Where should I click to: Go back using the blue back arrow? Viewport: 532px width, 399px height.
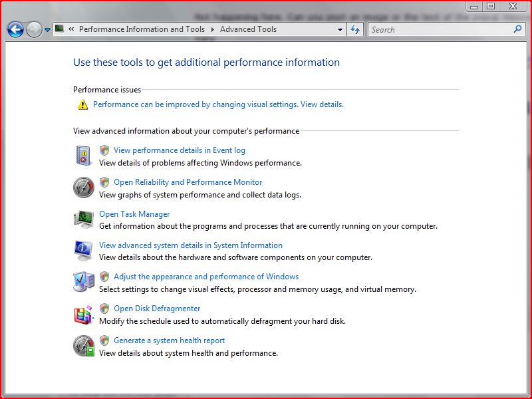coord(15,29)
